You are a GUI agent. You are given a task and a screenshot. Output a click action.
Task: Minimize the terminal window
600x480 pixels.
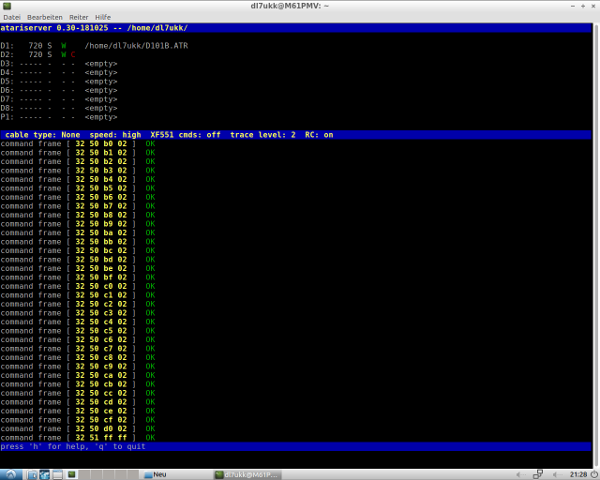point(573,6)
